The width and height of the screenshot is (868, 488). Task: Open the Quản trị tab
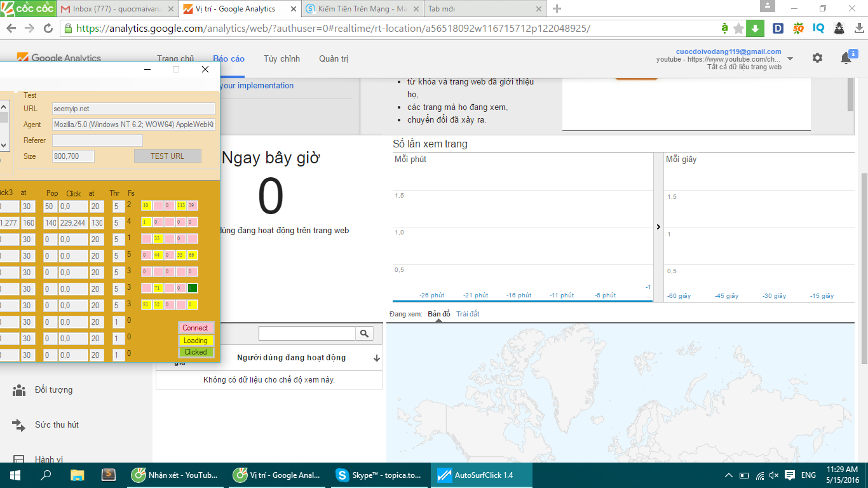334,58
